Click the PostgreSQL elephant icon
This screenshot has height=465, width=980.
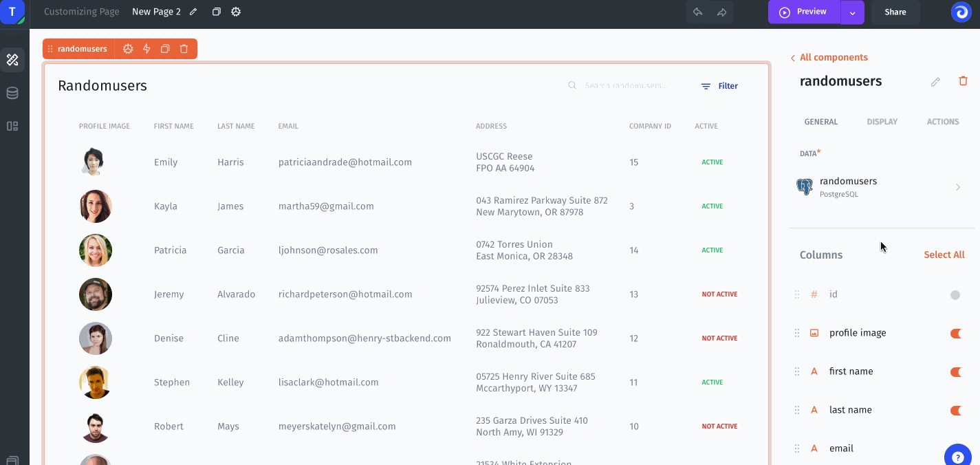[x=804, y=187]
